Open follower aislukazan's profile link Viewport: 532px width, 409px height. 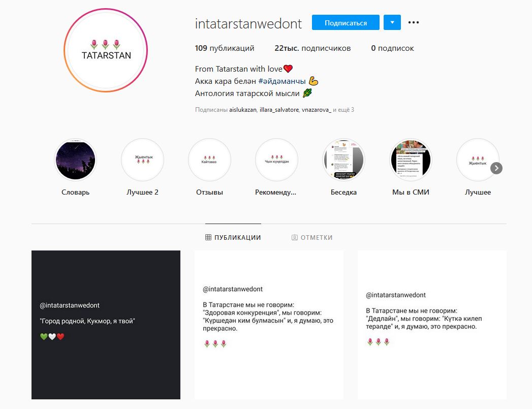coord(243,110)
